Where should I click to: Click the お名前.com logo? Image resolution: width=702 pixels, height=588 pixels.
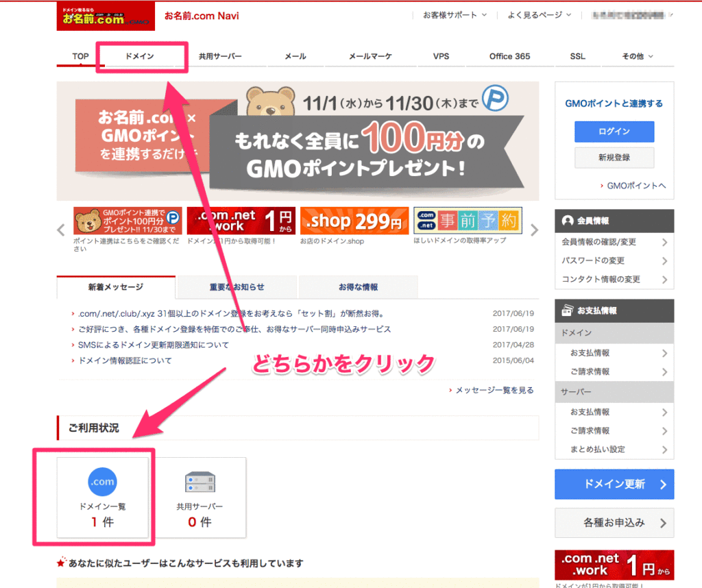(106, 16)
